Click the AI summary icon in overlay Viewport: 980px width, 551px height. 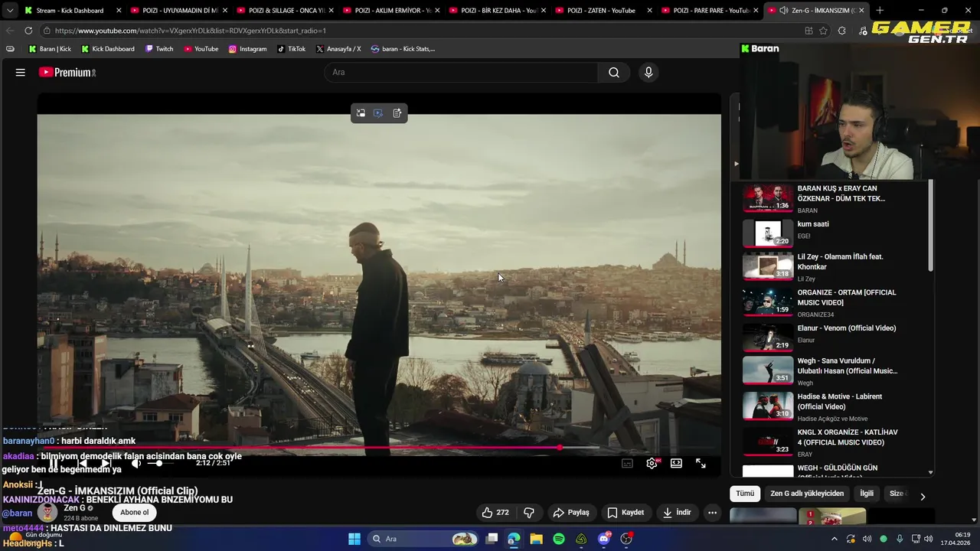click(x=397, y=113)
